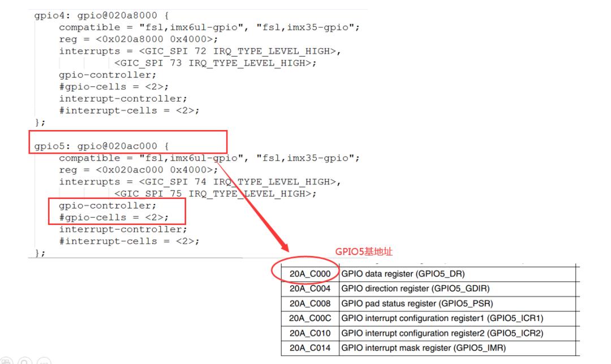The image size is (611, 364).
Task: Click the boxed gpio-controller line in gpio5
Action: (x=107, y=206)
